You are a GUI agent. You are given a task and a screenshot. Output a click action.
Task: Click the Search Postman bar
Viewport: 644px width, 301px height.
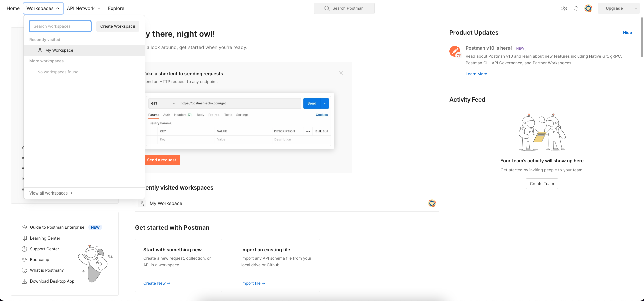point(344,8)
